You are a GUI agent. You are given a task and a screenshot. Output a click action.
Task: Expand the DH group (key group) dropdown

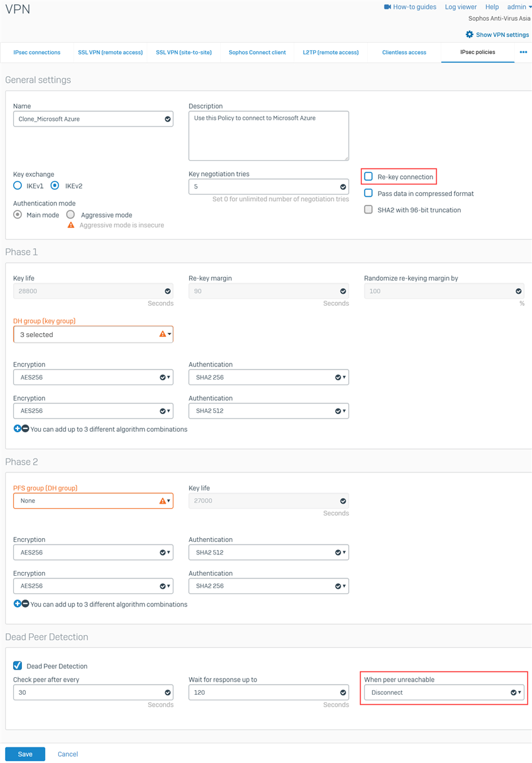pos(93,335)
